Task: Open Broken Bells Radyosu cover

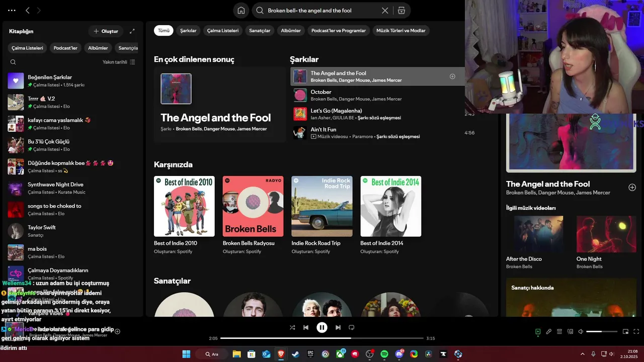Action: click(253, 206)
